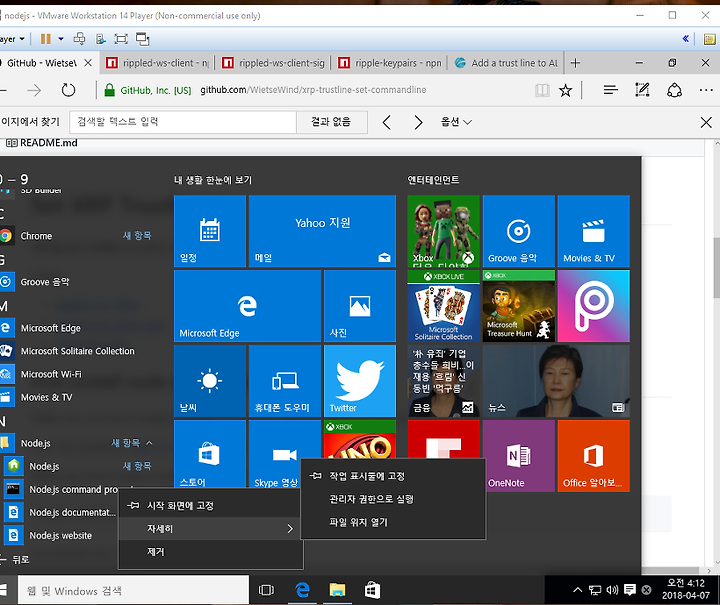Refresh the GitHub page
Image resolution: width=720 pixels, height=605 pixels.
(x=68, y=90)
